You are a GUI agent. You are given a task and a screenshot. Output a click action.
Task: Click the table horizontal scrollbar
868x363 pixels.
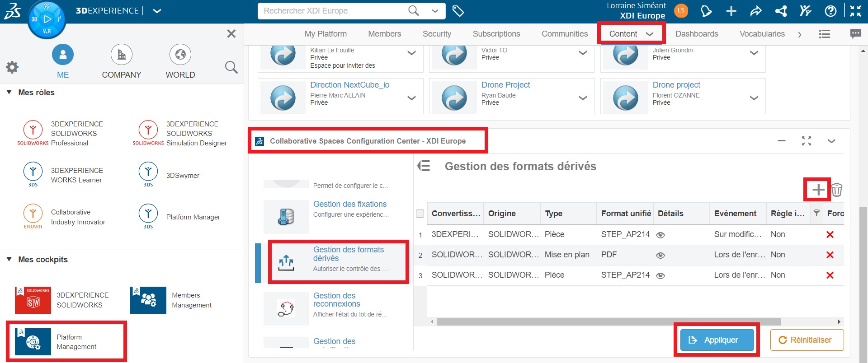point(609,322)
